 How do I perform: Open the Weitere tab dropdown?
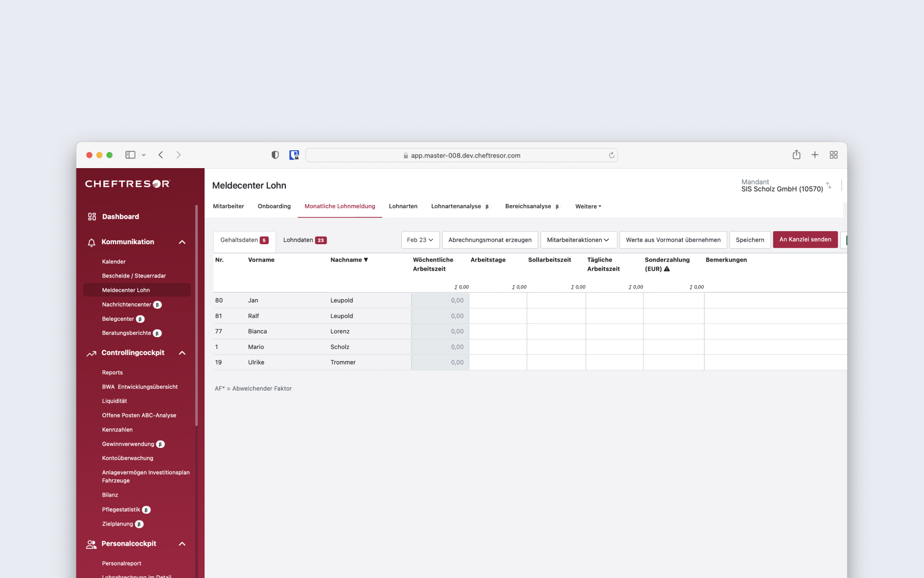[588, 207]
